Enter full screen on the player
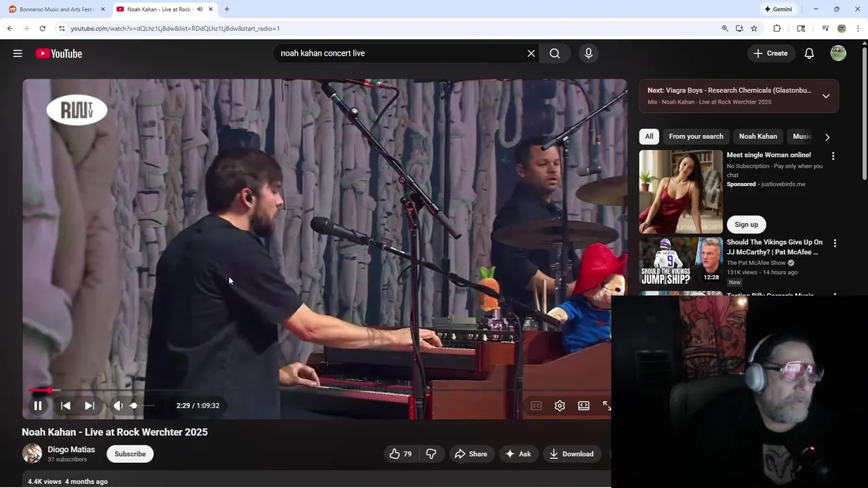Image resolution: width=868 pixels, height=488 pixels. [606, 405]
